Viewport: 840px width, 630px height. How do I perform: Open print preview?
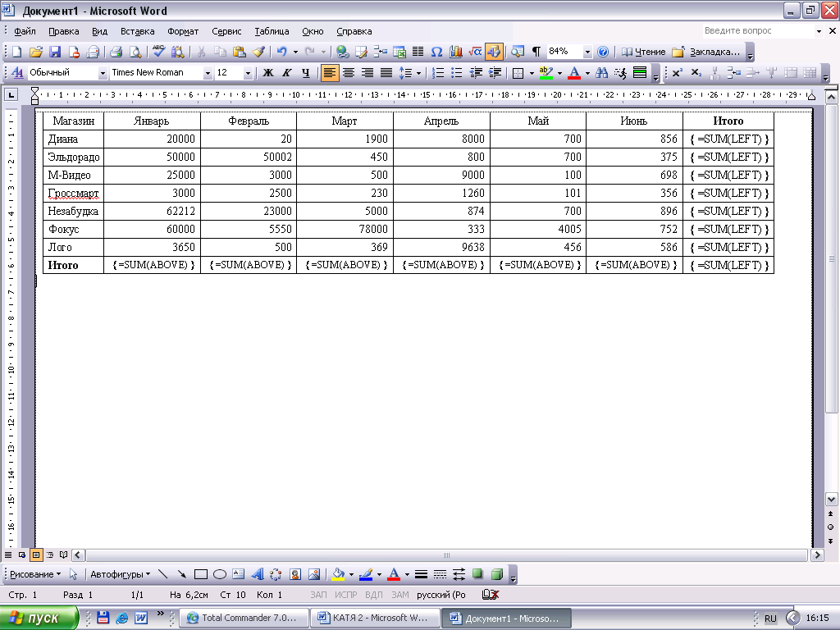point(135,52)
